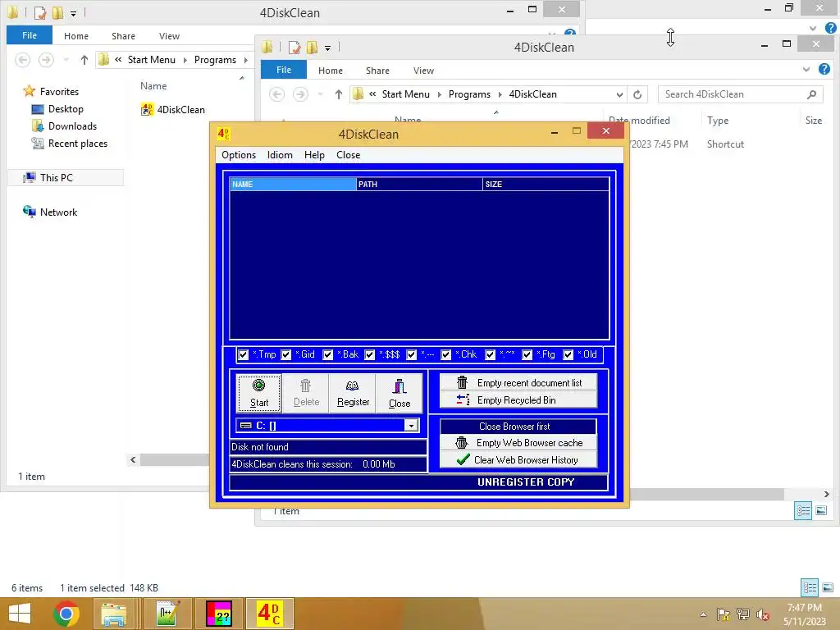Click Refresh icon in front Explorer address bar
The height and width of the screenshot is (630, 840).
(637, 94)
